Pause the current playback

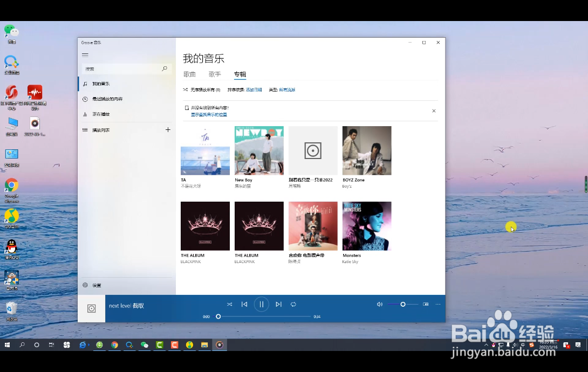tap(262, 304)
